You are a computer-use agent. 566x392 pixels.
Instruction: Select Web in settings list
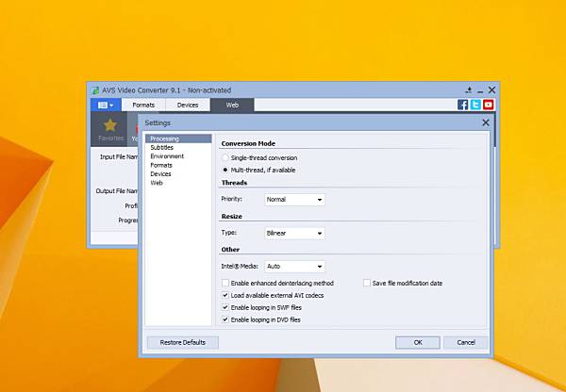click(x=178, y=183)
